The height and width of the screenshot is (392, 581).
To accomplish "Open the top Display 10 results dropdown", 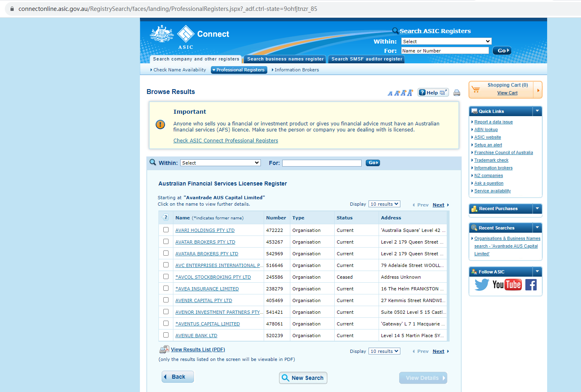I will point(384,204).
